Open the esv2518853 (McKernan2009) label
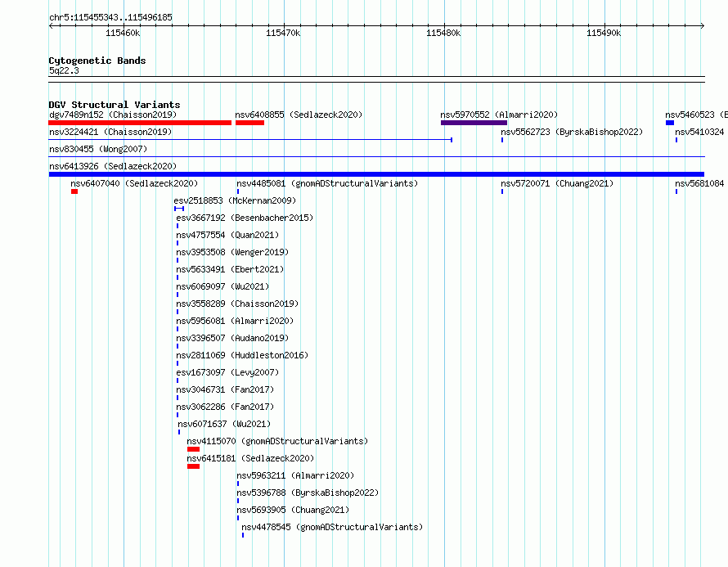This screenshot has height=567, width=728. coord(235,200)
